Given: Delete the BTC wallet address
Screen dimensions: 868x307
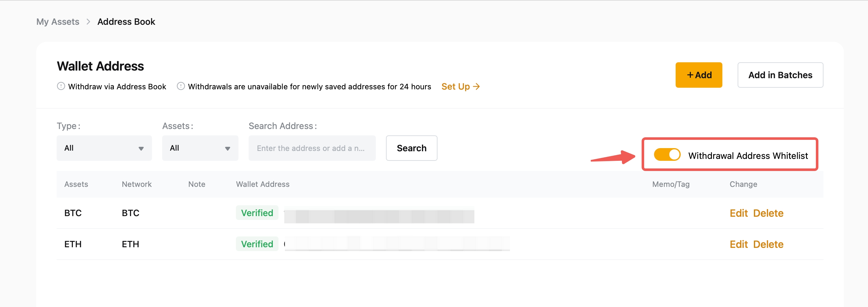Looking at the screenshot, I should click(768, 213).
